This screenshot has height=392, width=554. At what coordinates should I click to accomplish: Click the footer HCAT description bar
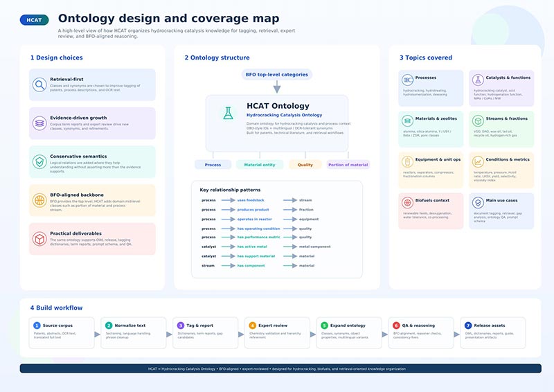pos(280,368)
